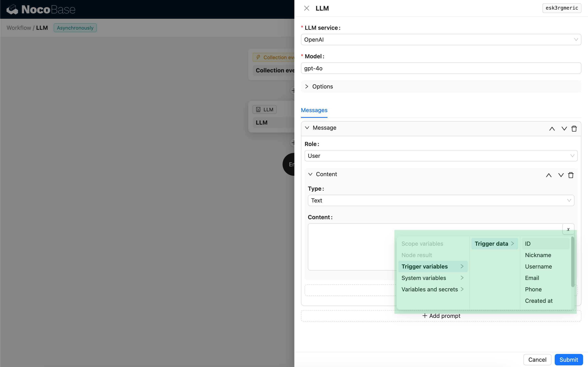Move Content block down with arrow
The width and height of the screenshot is (588, 367).
point(561,175)
